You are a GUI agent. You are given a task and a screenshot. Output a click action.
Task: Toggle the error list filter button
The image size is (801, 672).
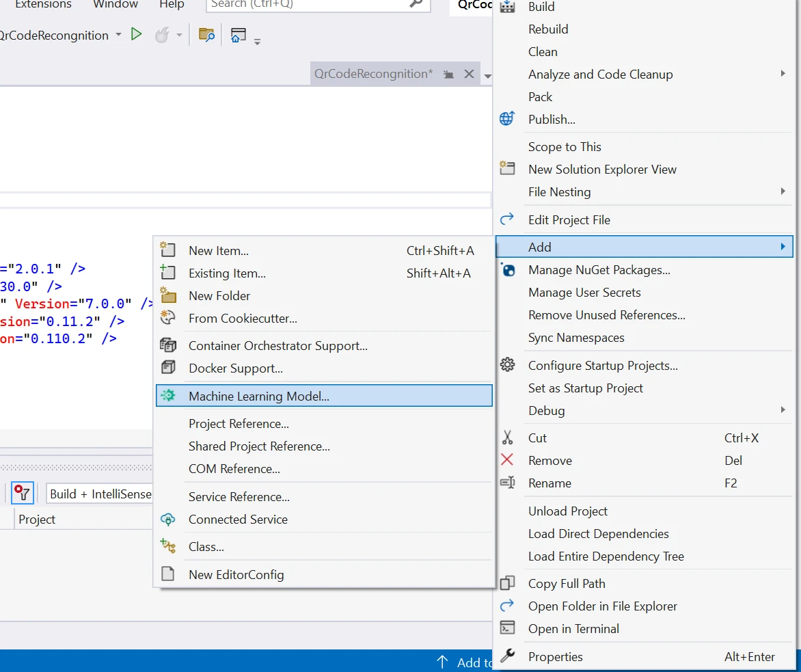[x=23, y=493]
